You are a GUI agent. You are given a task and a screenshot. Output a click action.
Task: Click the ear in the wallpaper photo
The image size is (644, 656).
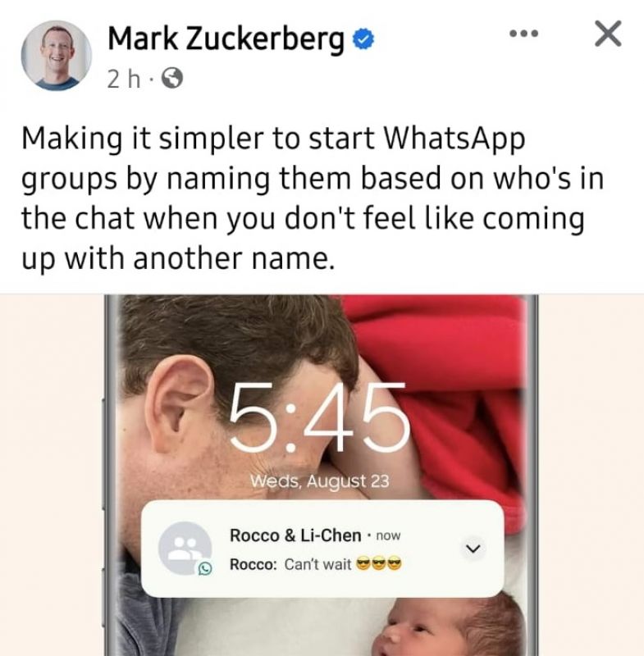(x=181, y=405)
